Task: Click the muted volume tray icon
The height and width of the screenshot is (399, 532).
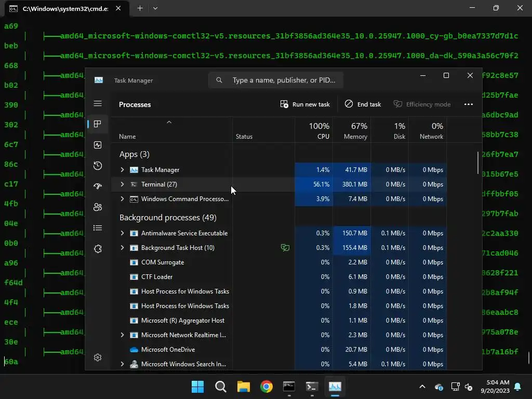Action: (469, 387)
